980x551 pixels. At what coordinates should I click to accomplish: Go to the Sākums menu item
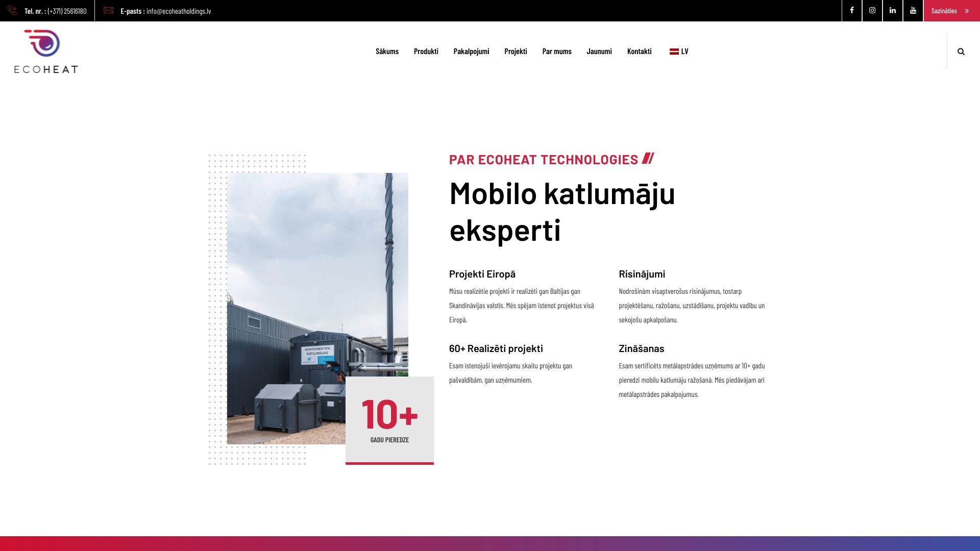pos(387,52)
